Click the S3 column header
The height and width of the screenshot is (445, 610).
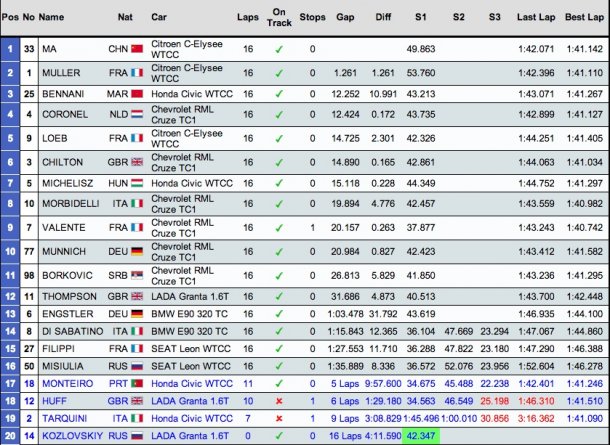(x=494, y=17)
